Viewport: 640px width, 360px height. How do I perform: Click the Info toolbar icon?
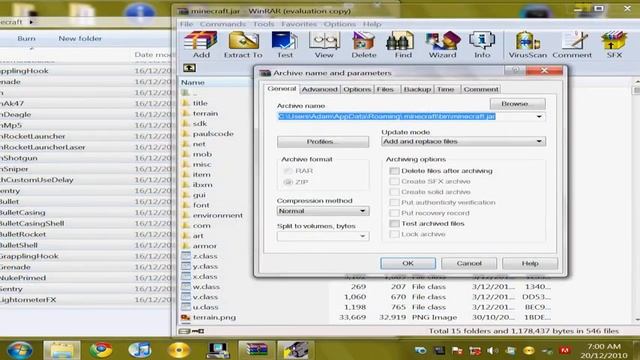482,44
